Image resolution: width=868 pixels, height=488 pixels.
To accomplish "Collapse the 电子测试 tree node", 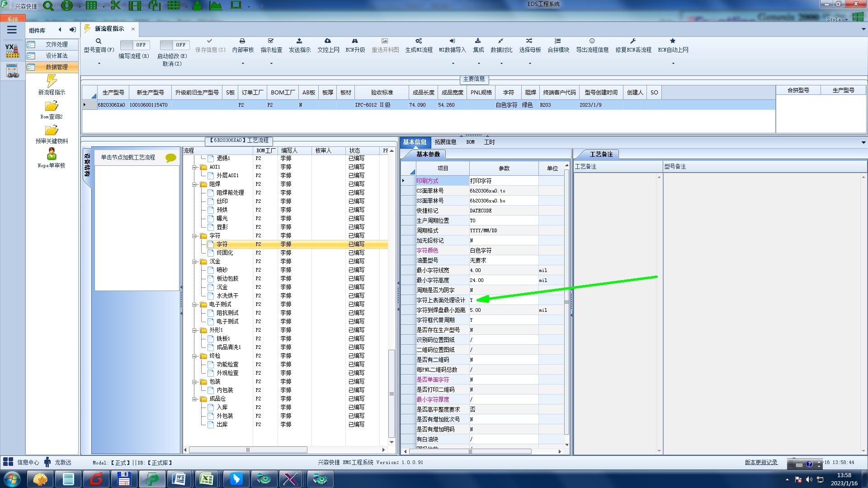I will [x=194, y=305].
